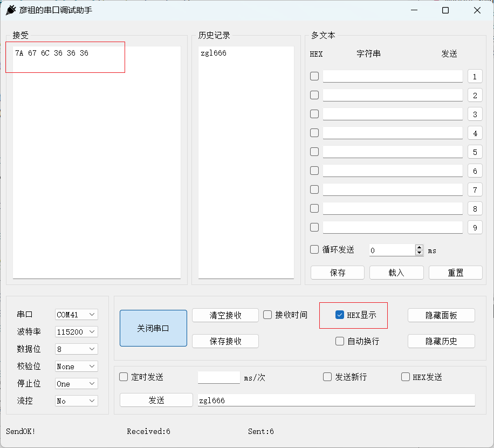Toggle HEX checkbox for multi-text row 3
The image size is (494, 448).
(x=314, y=114)
